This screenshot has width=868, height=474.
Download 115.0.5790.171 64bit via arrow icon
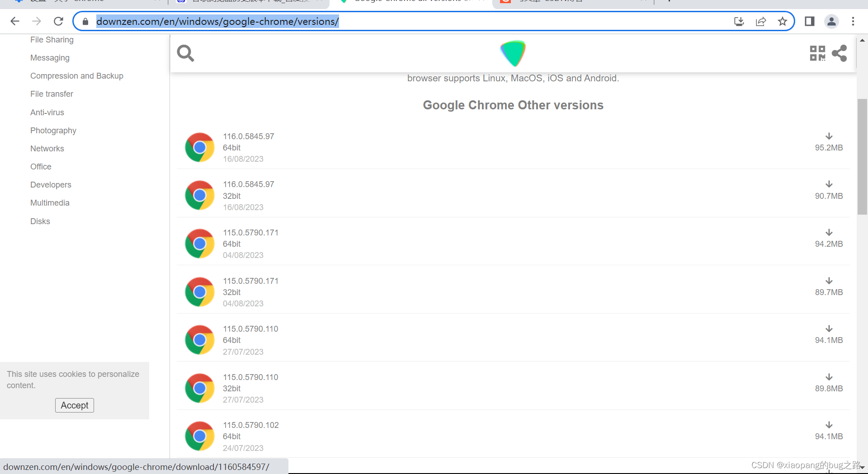tap(829, 232)
